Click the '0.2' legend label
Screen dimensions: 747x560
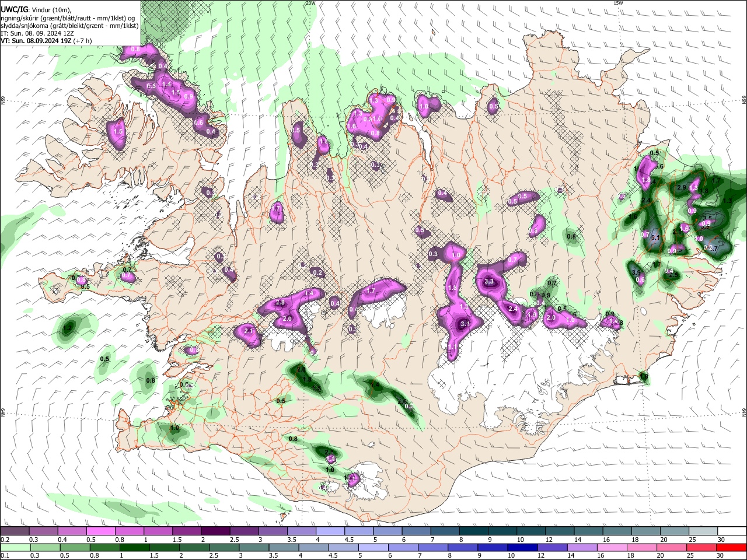pyautogui.click(x=5, y=540)
